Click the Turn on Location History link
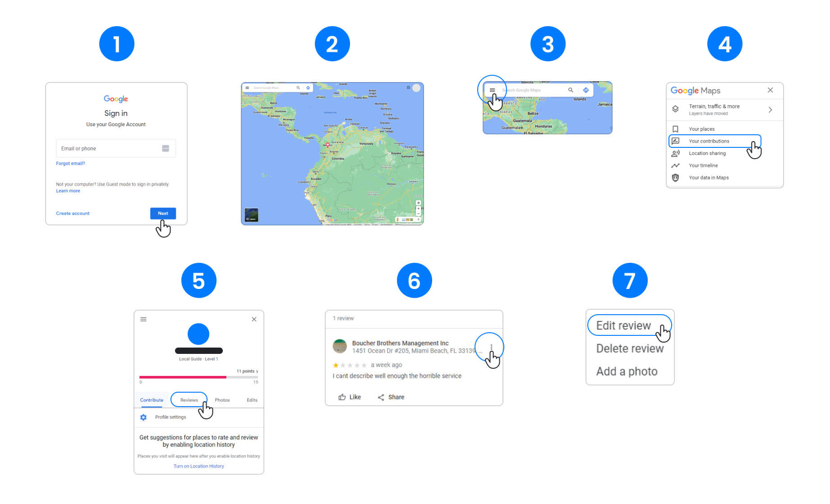 (x=198, y=466)
